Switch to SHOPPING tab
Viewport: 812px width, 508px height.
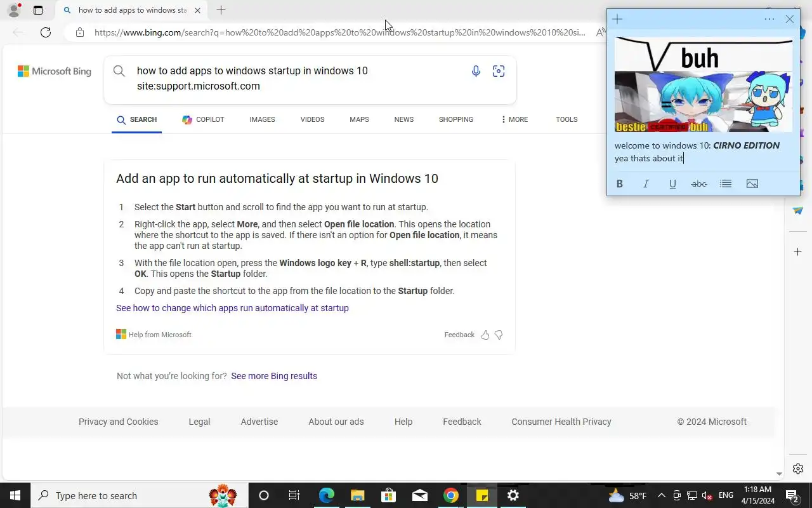click(x=456, y=119)
